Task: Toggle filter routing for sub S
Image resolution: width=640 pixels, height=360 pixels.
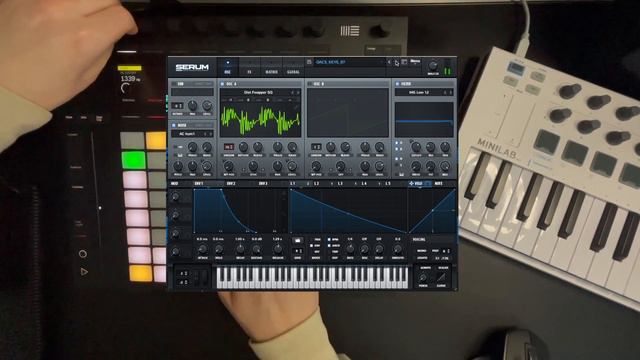Action: click(396, 165)
